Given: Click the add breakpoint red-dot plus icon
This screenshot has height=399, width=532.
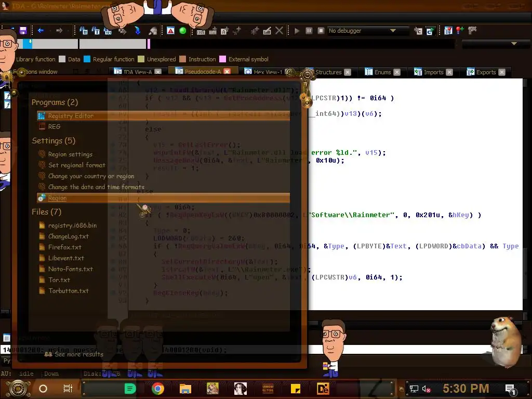Looking at the screenshot, I should click(460, 31).
